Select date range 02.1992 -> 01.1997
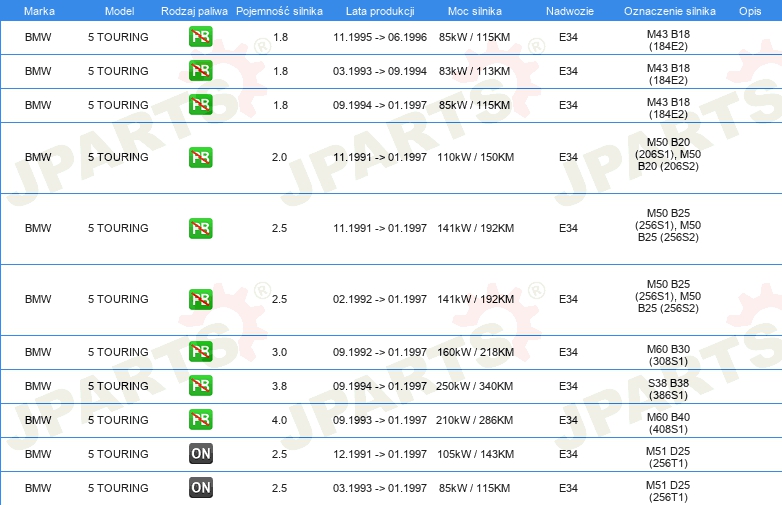This screenshot has width=782, height=505. [380, 299]
